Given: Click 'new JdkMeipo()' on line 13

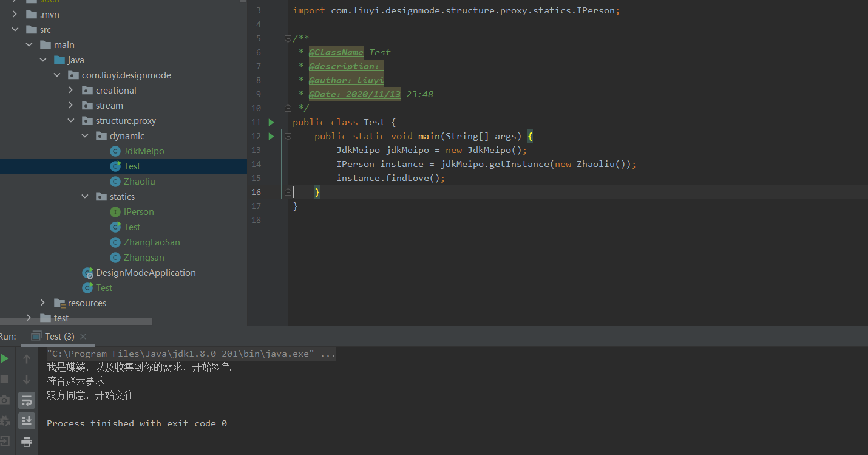Looking at the screenshot, I should (x=484, y=150).
